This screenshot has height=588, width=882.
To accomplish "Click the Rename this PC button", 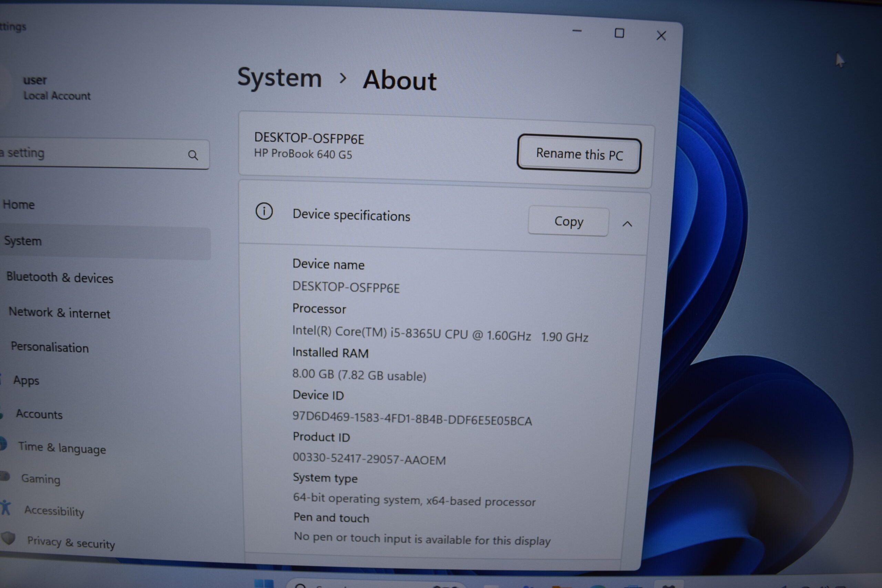I will [579, 154].
